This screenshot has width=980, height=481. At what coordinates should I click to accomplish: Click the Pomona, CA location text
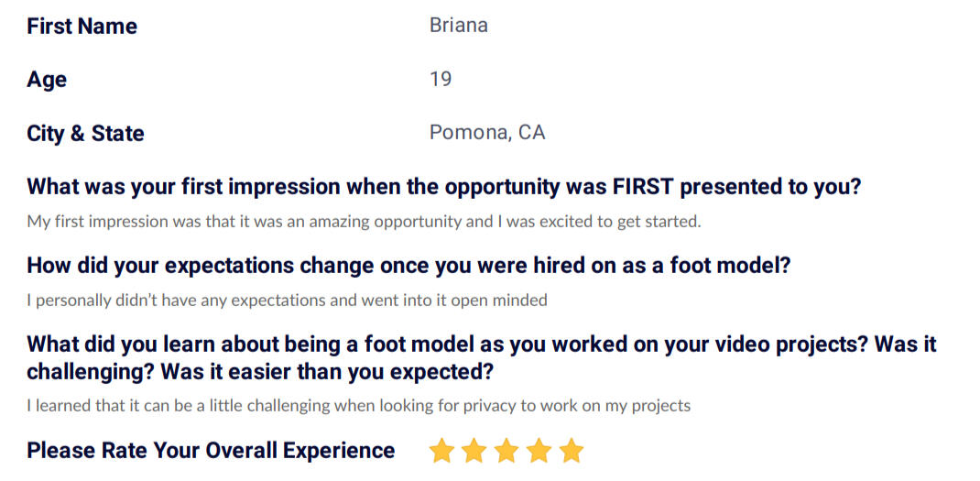[487, 133]
